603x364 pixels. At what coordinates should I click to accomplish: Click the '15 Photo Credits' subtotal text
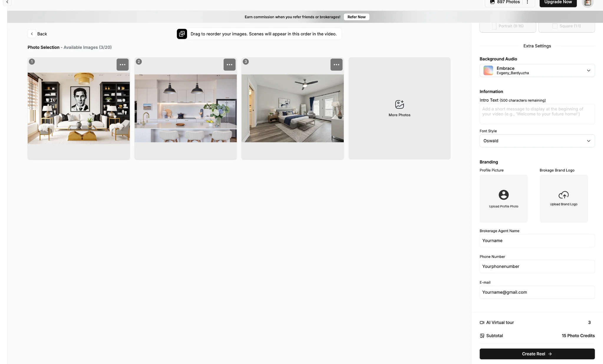tap(578, 336)
